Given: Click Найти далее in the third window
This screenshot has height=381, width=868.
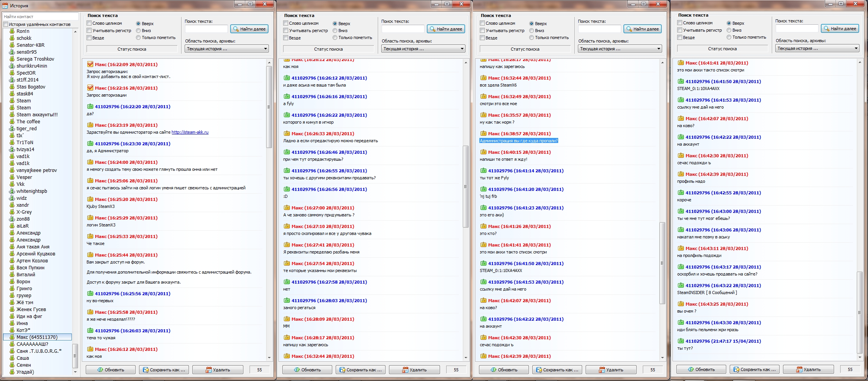Looking at the screenshot, I should (x=642, y=29).
